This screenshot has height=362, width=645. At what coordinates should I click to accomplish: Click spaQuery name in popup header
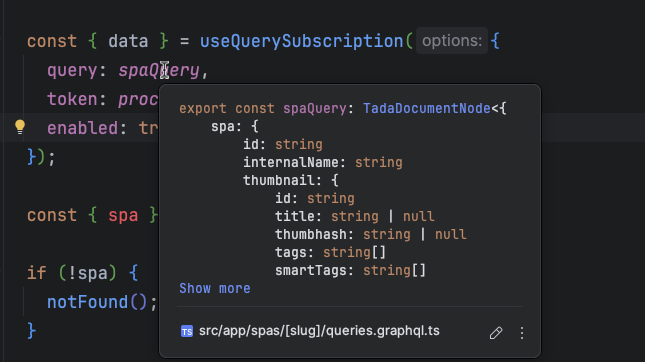click(315, 108)
